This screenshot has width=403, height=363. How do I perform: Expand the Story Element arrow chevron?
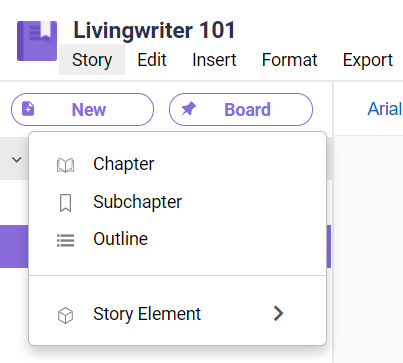tap(278, 314)
